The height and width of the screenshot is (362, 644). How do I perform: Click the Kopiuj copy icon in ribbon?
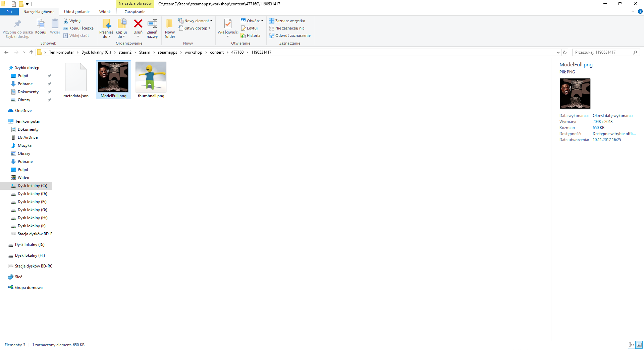tap(41, 24)
